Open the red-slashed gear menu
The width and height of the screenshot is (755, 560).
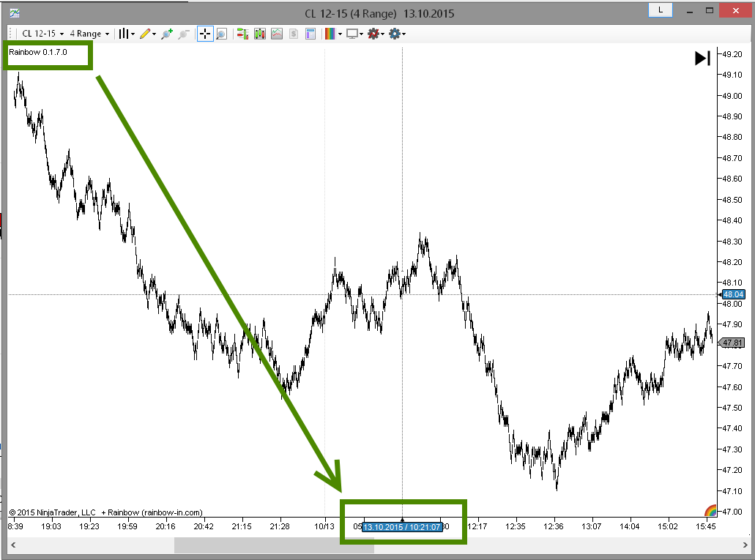click(x=376, y=34)
